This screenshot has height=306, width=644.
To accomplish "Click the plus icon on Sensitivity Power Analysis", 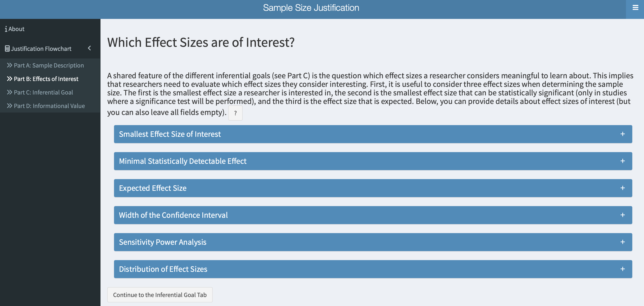I will [x=623, y=242].
